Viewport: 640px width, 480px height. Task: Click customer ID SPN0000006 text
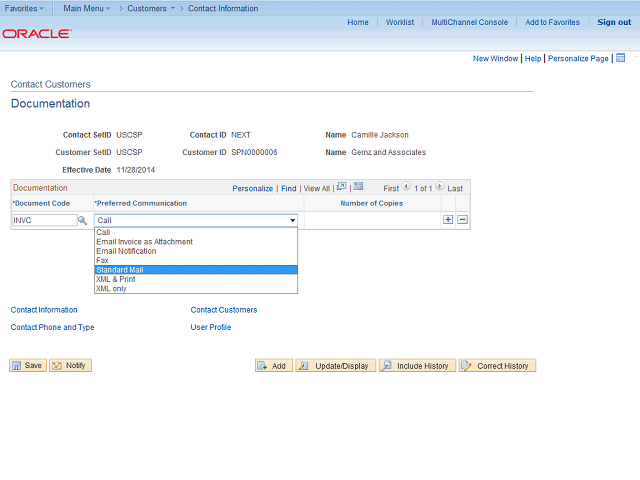click(x=254, y=152)
